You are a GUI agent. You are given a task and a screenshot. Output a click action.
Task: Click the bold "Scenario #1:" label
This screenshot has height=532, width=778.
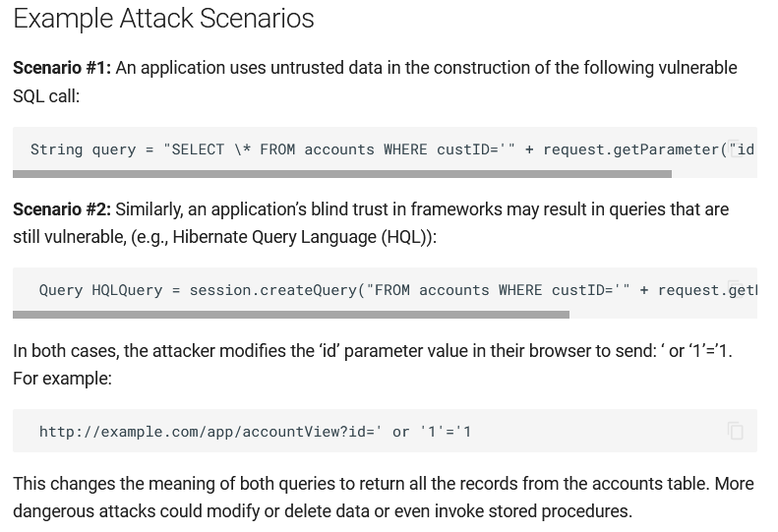(61, 68)
